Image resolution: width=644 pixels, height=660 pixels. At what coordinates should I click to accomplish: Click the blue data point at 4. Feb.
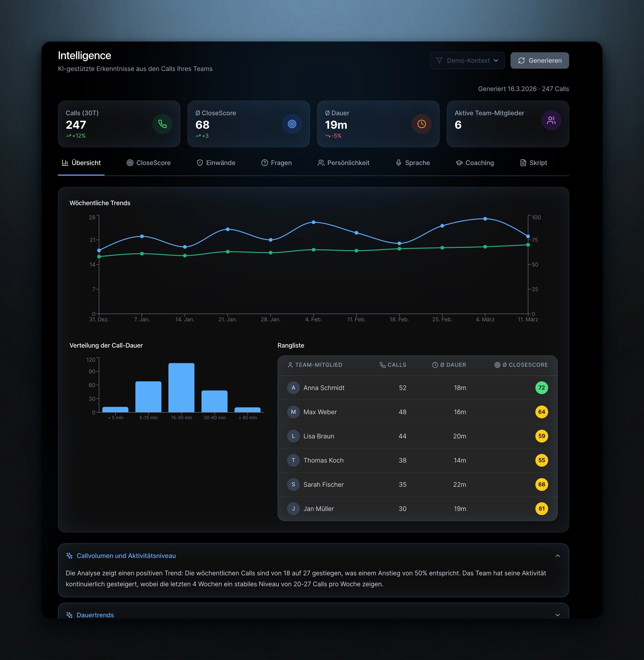(314, 222)
